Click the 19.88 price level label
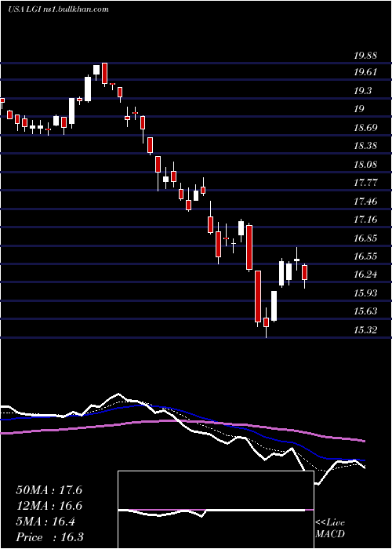This screenshot has height=549, width=392. (x=365, y=56)
